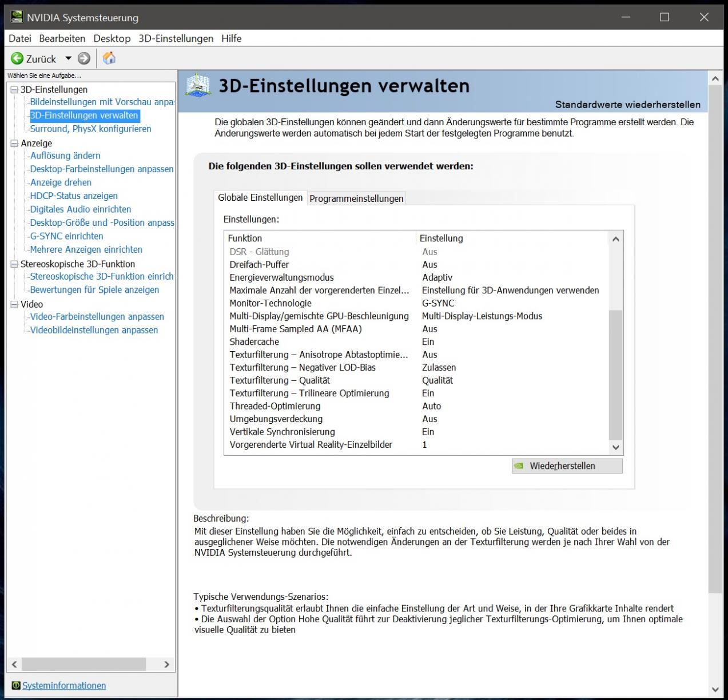Open Anzeige drehen

point(61,182)
